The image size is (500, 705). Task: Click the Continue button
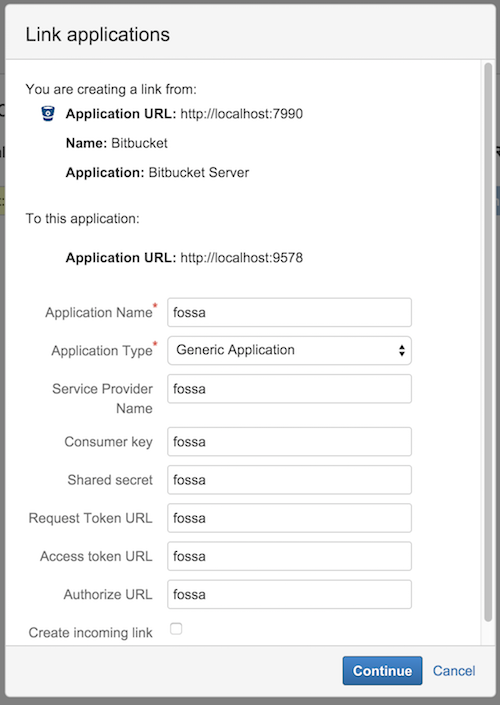pos(382,670)
